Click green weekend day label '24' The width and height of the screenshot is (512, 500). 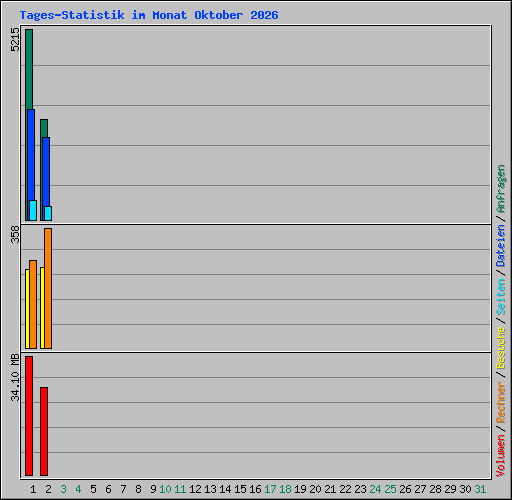click(375, 489)
